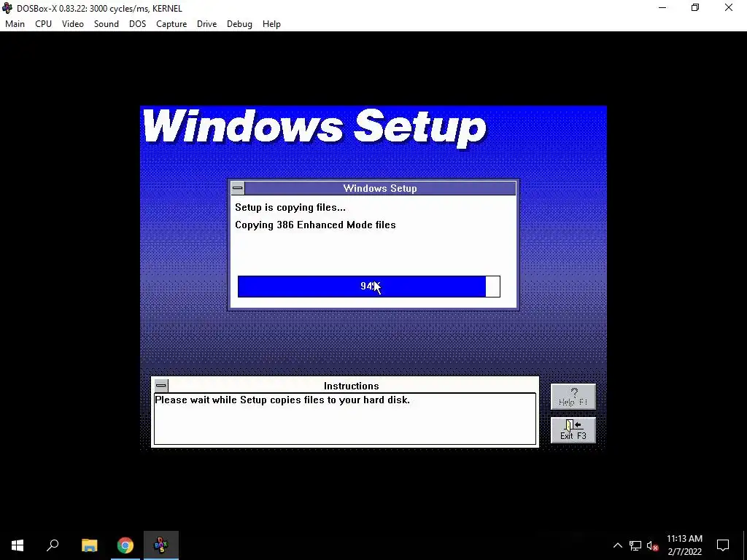This screenshot has width=747, height=560.
Task: Restore down the DOSBox-X window
Action: [695, 8]
